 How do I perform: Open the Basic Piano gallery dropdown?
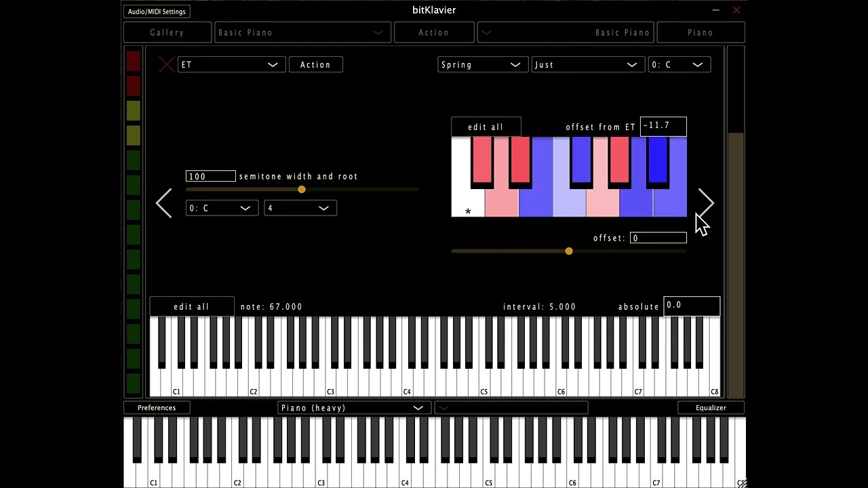(x=302, y=33)
